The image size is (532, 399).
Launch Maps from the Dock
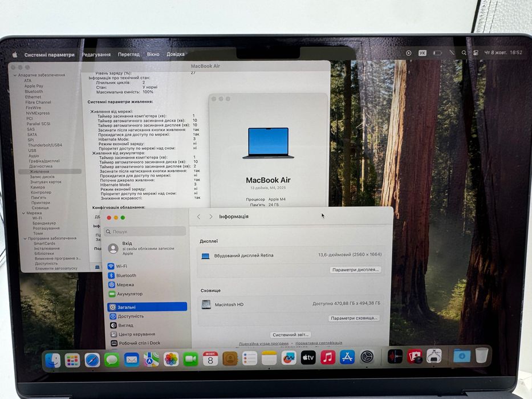tap(151, 359)
